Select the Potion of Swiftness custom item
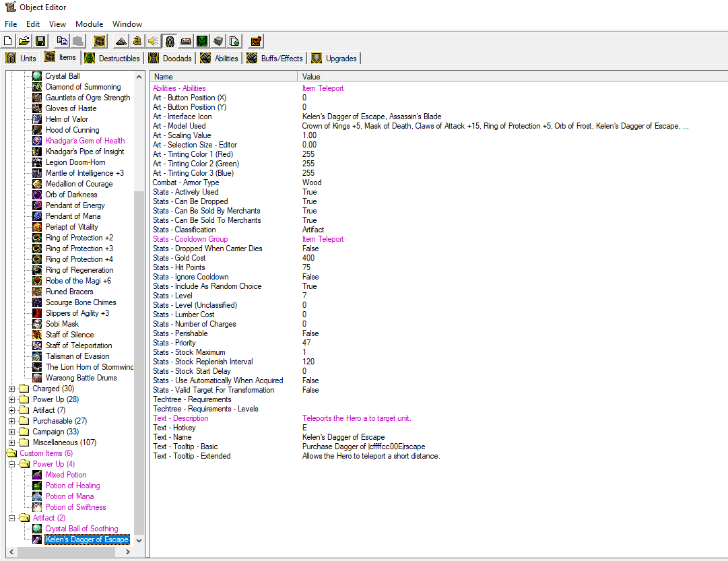Viewport: 728px width, 561px height. (x=75, y=507)
